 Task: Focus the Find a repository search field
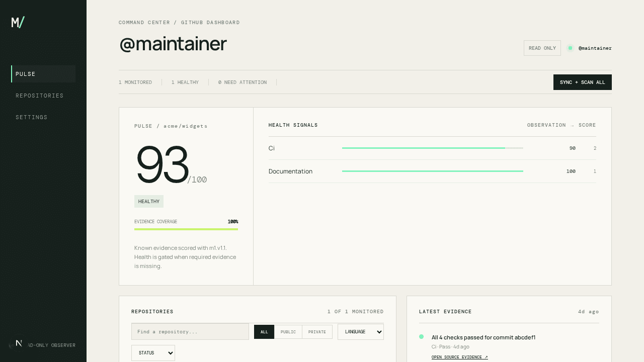(190, 332)
